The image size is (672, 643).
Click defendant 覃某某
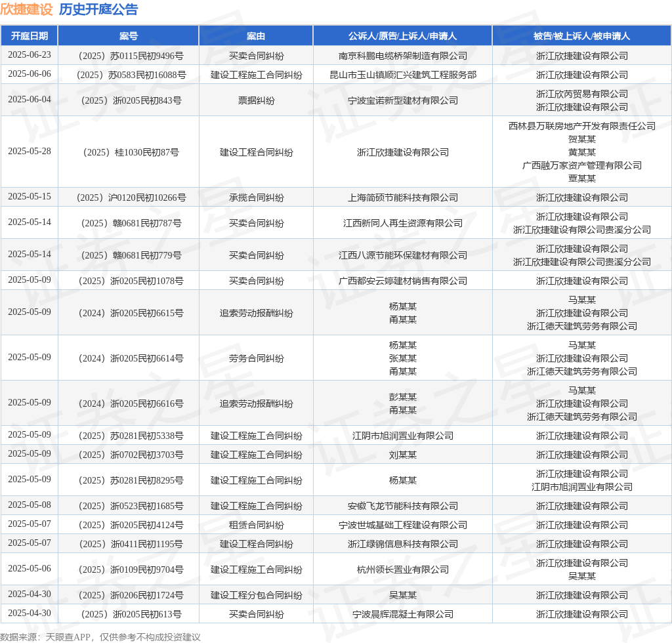click(x=581, y=178)
